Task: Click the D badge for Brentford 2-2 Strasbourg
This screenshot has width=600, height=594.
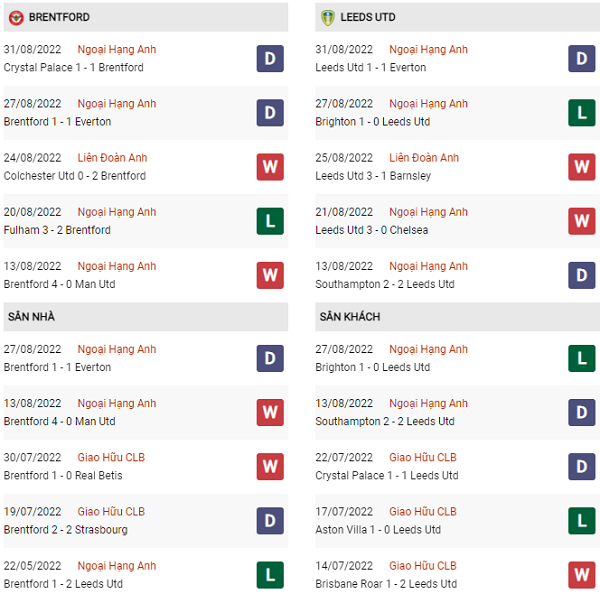Action: pos(270,521)
